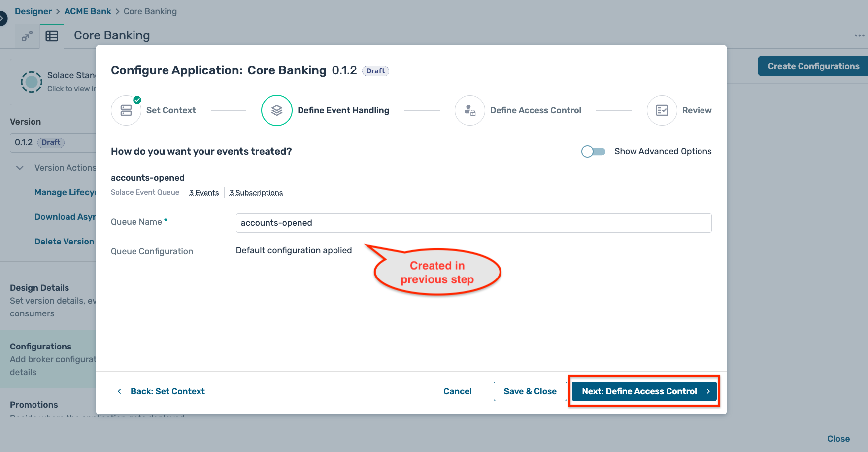Collapse the Version Actions section
The width and height of the screenshot is (868, 452).
coord(20,168)
